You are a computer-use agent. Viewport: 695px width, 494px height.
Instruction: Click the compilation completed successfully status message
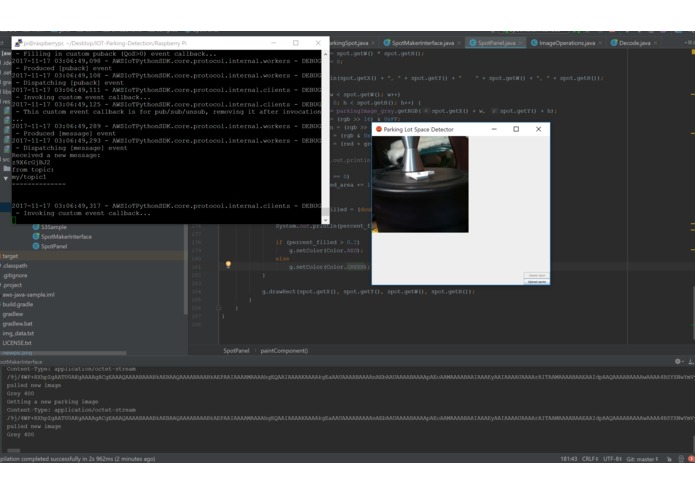[x=78, y=459]
